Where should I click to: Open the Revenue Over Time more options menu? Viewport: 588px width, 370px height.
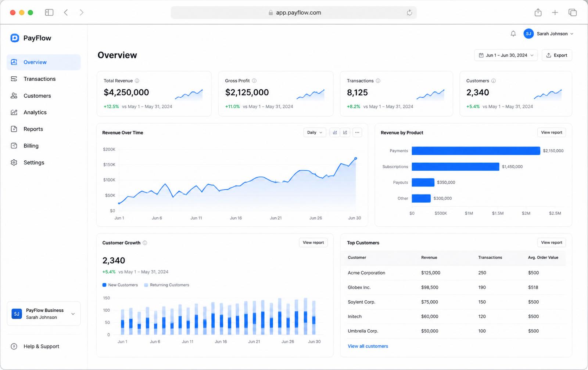tap(357, 133)
